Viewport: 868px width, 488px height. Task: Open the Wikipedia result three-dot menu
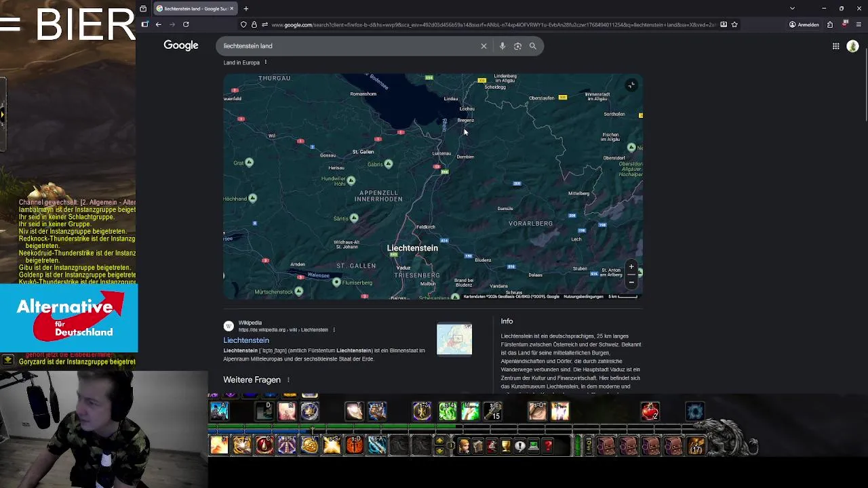tap(334, 330)
